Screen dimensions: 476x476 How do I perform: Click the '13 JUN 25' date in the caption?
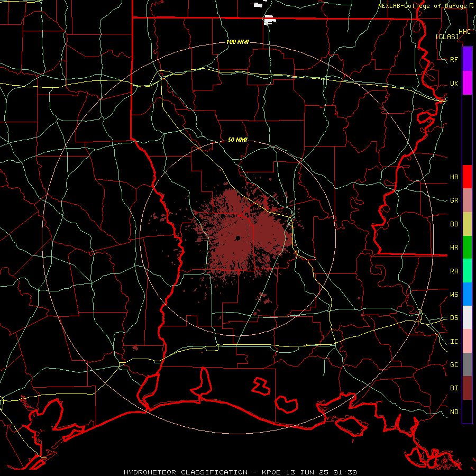[307, 472]
